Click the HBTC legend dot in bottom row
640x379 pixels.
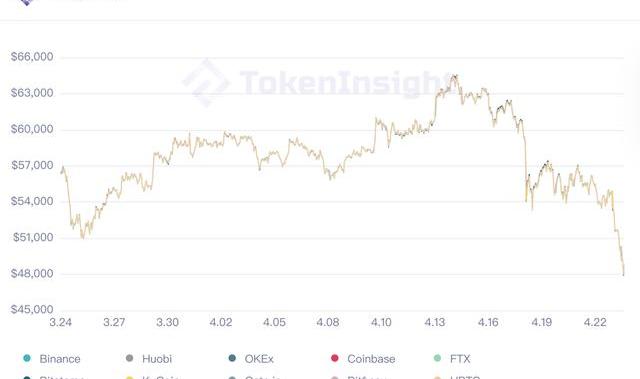tap(437, 378)
